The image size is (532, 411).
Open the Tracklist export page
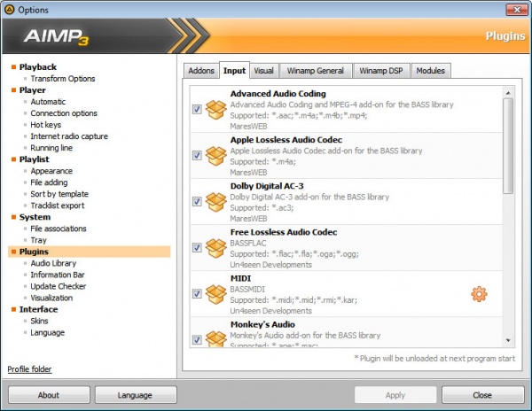point(58,205)
